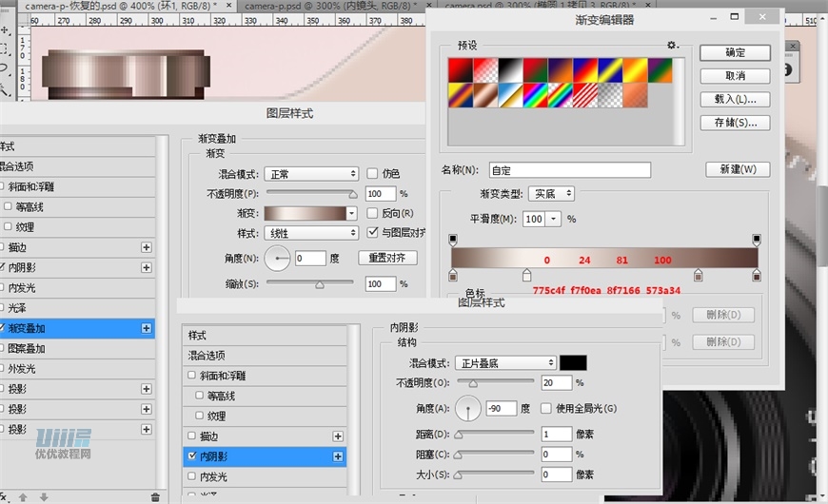Screen dimensions: 828x504
Task: Select the orange-yellow-orange gradient preset
Action: (x=635, y=70)
